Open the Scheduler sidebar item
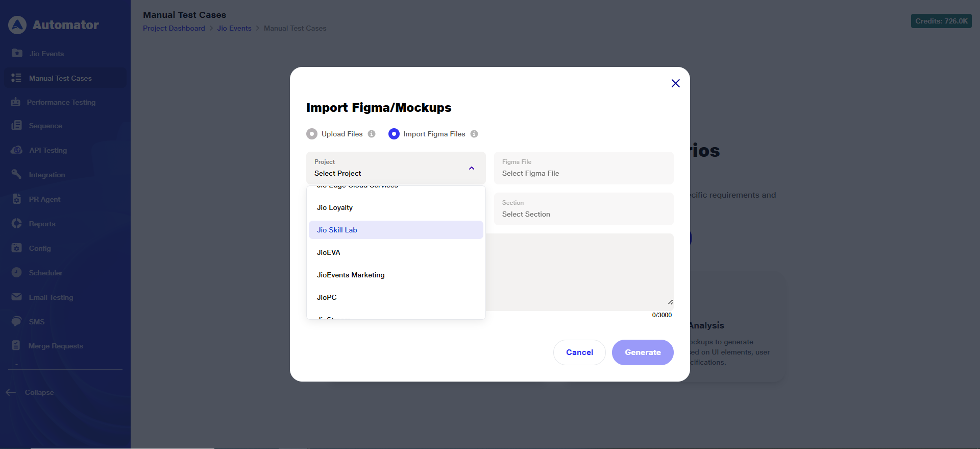 point(45,273)
